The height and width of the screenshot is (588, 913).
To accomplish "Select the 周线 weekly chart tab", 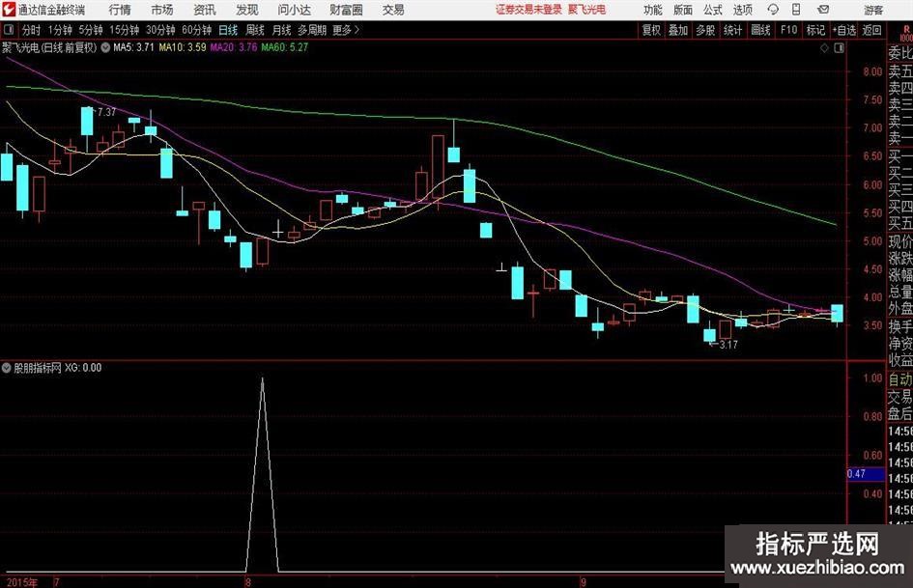I will point(255,30).
